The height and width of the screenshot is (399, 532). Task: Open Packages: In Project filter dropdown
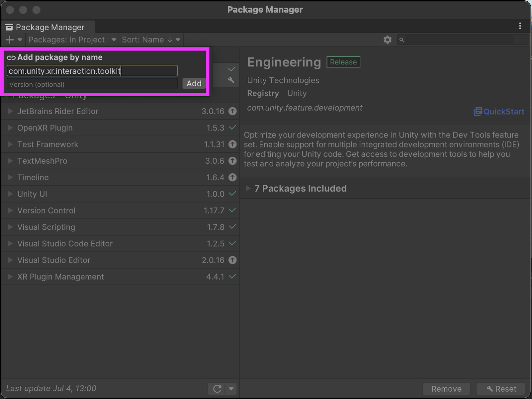tap(72, 40)
